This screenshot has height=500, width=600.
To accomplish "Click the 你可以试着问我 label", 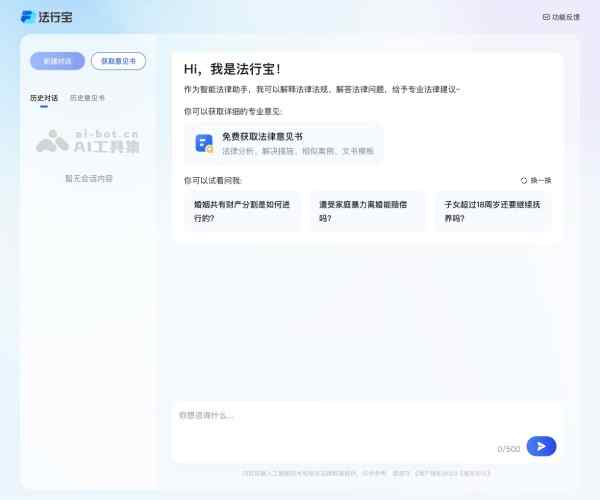I will click(x=213, y=180).
